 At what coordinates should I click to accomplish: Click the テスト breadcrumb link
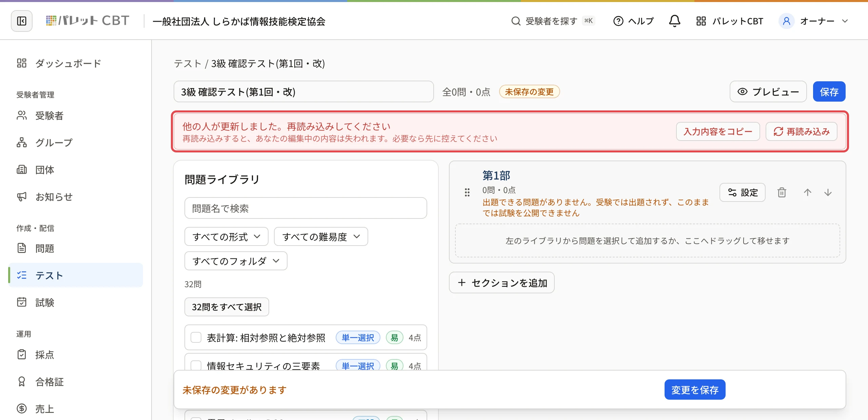click(188, 63)
